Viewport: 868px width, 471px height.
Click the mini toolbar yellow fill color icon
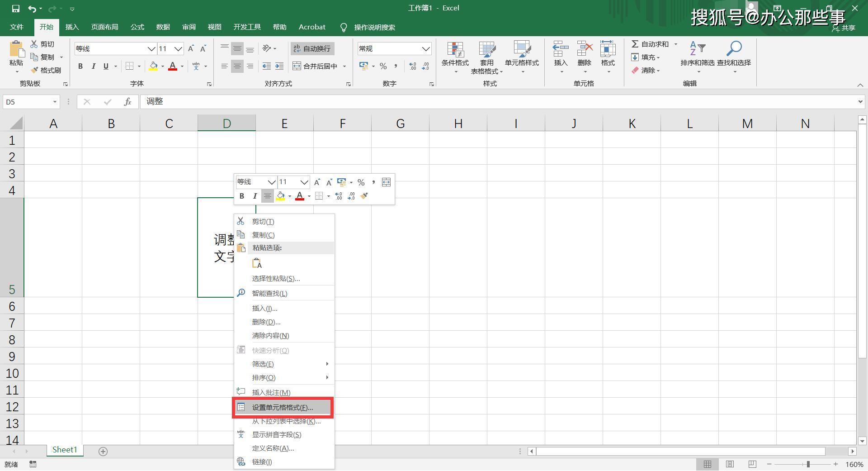coord(280,196)
